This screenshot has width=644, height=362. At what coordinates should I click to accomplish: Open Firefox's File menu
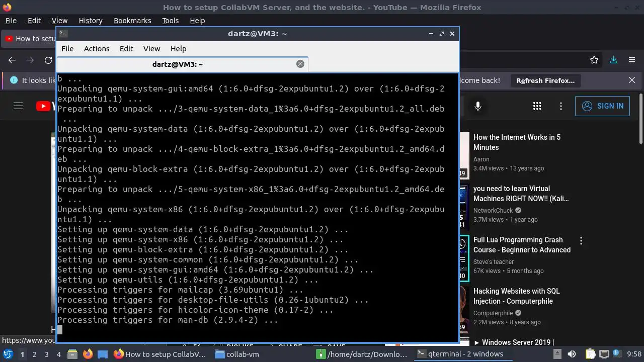point(11,21)
